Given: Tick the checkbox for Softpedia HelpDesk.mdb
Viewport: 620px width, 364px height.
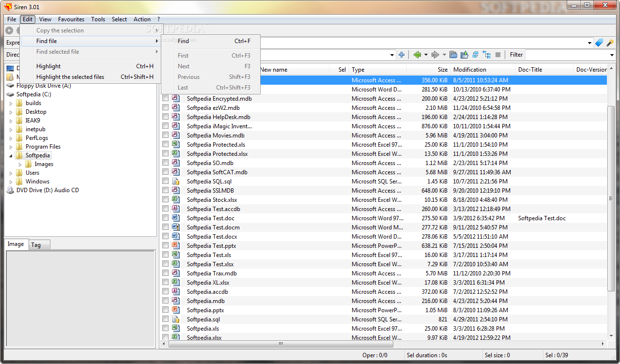Looking at the screenshot, I should tap(166, 117).
